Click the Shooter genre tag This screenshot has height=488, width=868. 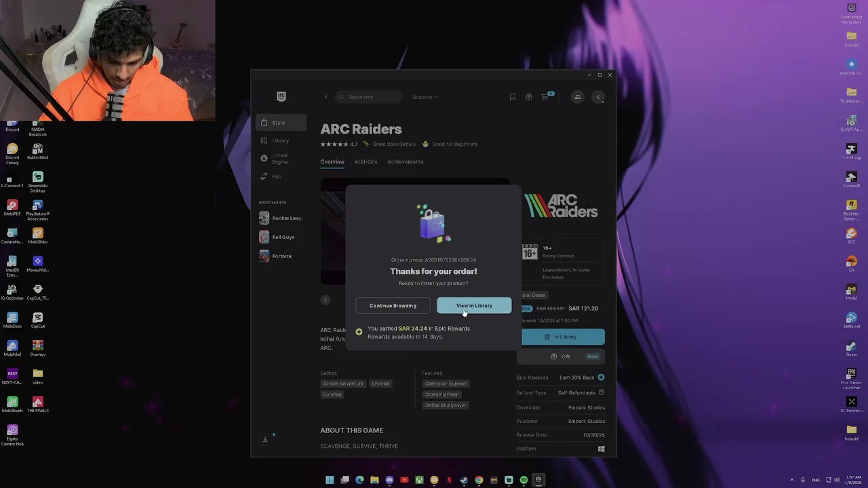pos(380,384)
